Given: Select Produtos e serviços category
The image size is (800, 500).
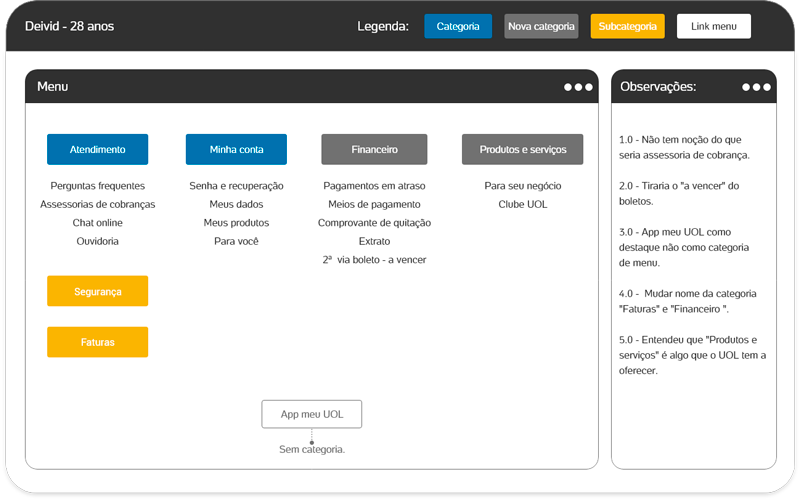Looking at the screenshot, I should point(522,149).
